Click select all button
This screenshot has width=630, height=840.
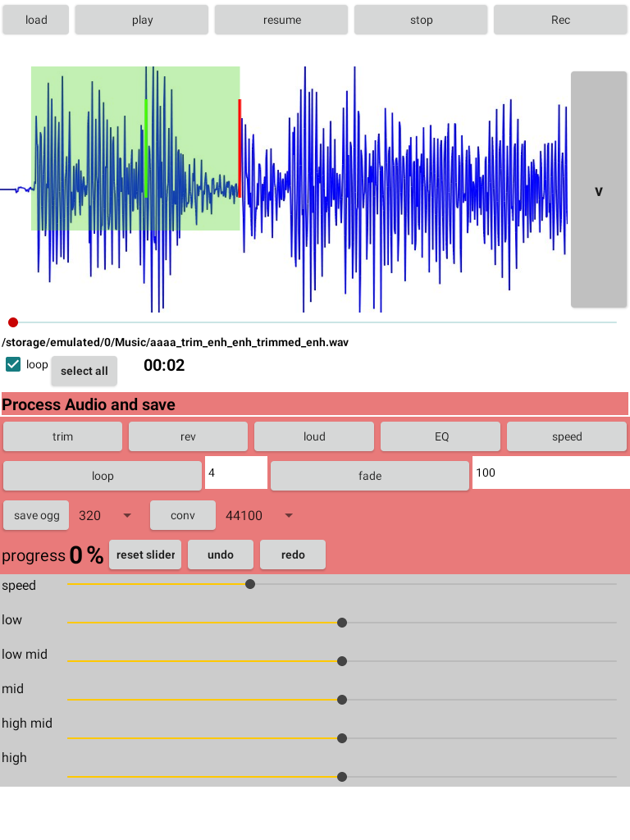84,371
